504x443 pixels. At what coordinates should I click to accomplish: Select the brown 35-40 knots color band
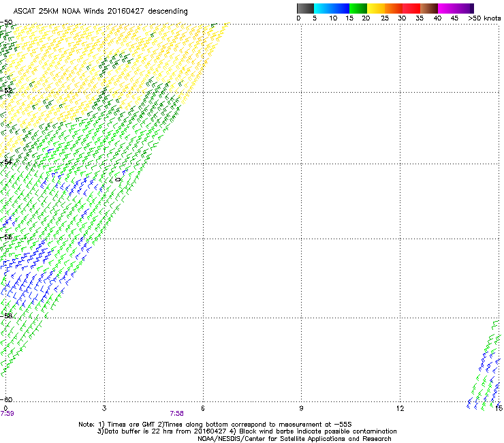429,8
